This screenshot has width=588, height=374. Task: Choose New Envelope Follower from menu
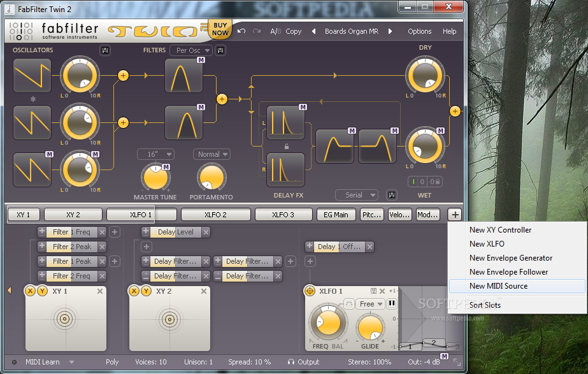517,272
